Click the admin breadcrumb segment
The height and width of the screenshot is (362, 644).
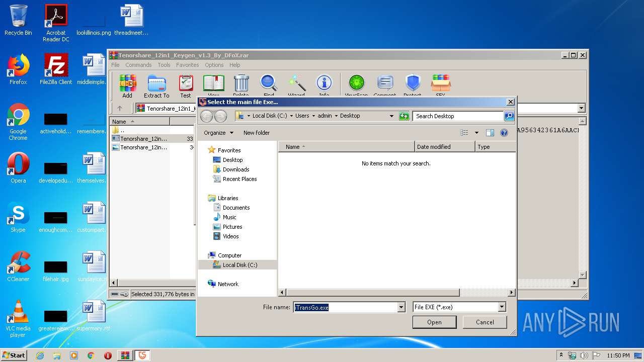325,116
